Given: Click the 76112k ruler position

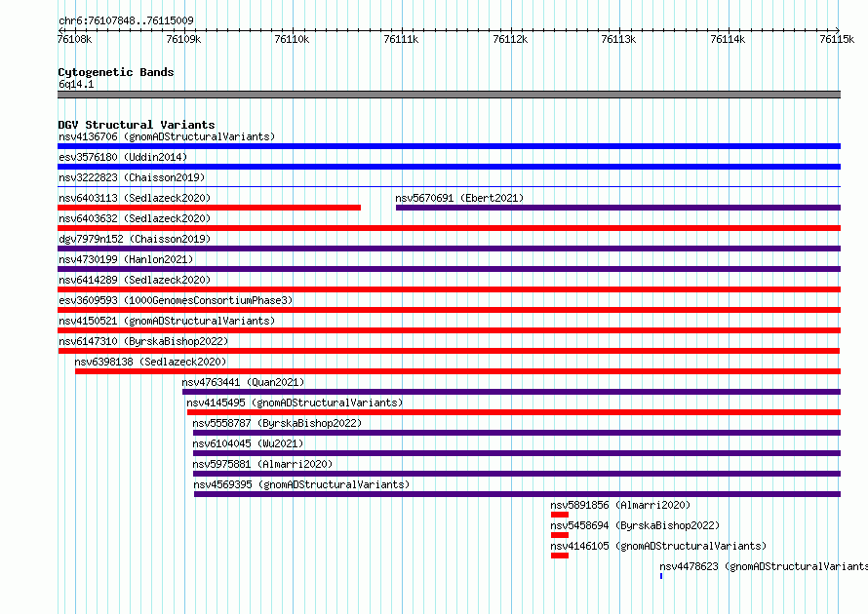Looking at the screenshot, I should click(510, 39).
